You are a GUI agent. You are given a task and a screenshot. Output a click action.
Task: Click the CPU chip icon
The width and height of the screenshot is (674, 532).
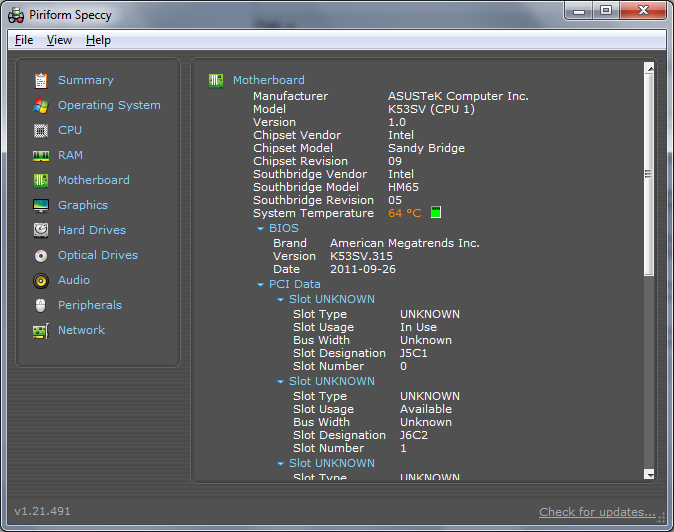[41, 131]
